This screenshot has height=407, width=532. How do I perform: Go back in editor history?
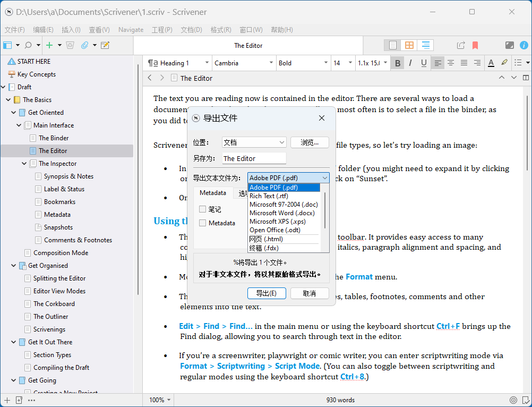(150, 78)
